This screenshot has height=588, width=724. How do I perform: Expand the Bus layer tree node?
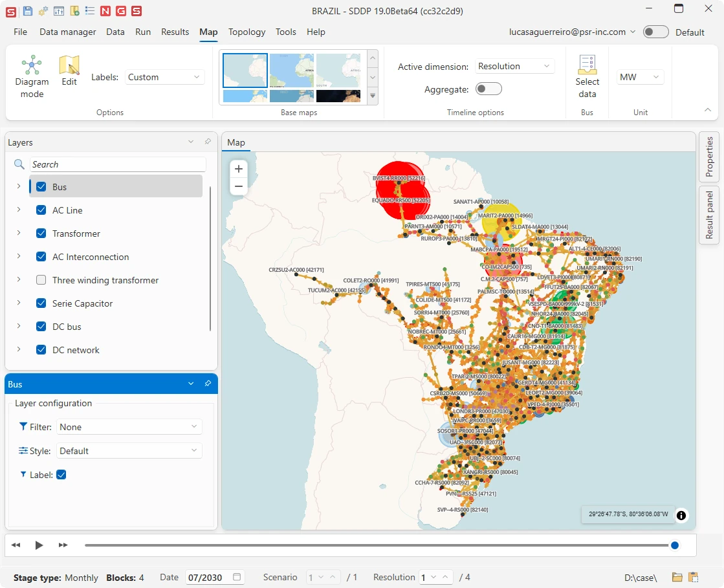point(19,186)
